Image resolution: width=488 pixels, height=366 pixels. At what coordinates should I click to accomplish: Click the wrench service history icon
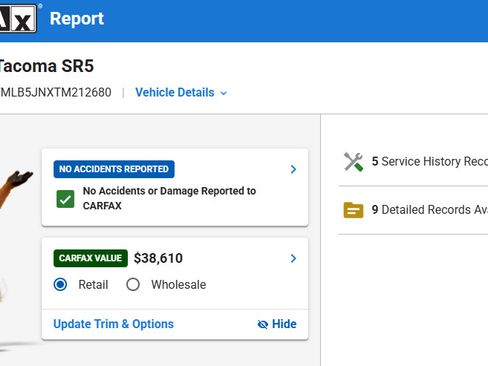(353, 162)
